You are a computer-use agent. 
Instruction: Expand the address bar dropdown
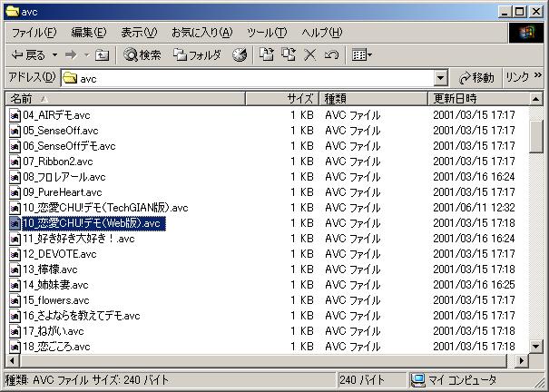tap(441, 78)
